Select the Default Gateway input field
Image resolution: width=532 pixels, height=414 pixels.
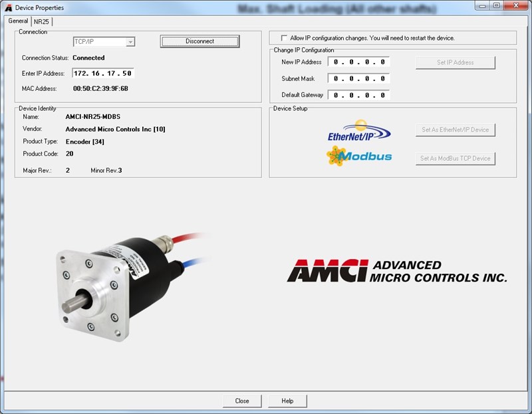tap(359, 95)
